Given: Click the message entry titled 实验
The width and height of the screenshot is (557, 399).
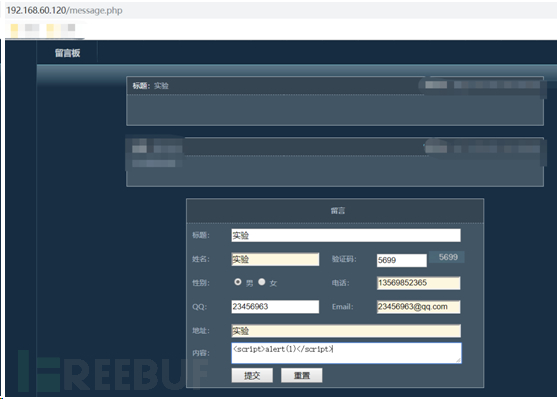Looking at the screenshot, I should (335, 101).
